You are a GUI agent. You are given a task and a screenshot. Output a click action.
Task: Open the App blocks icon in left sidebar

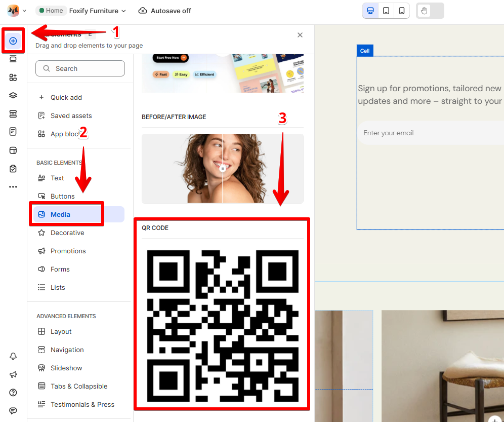coord(13,77)
